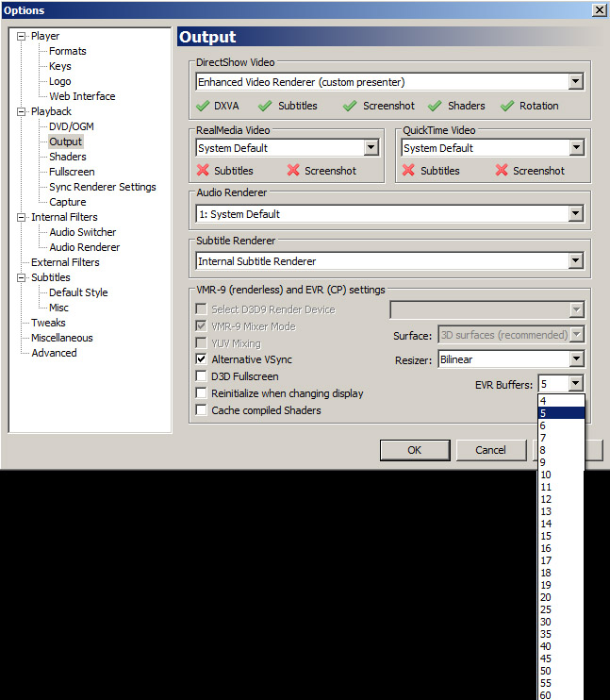Image resolution: width=610 pixels, height=700 pixels.
Task: Disable Alternative VSync checkbox
Action: pyautogui.click(x=201, y=358)
